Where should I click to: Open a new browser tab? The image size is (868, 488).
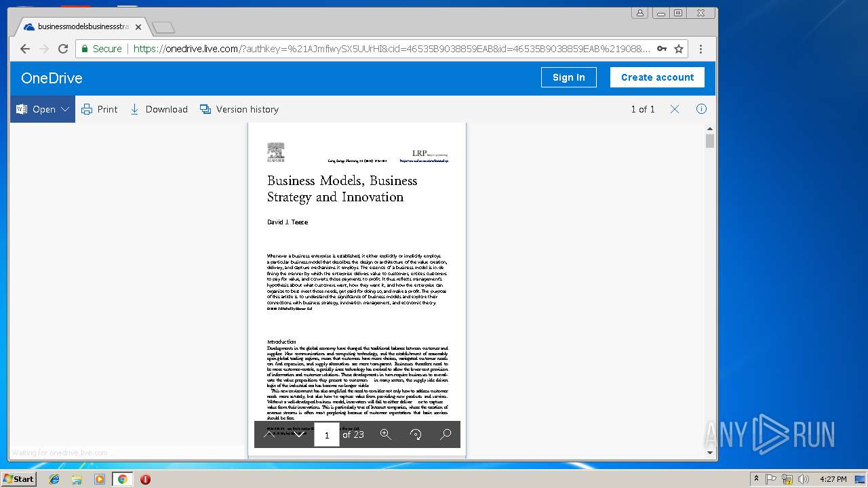pyautogui.click(x=163, y=28)
